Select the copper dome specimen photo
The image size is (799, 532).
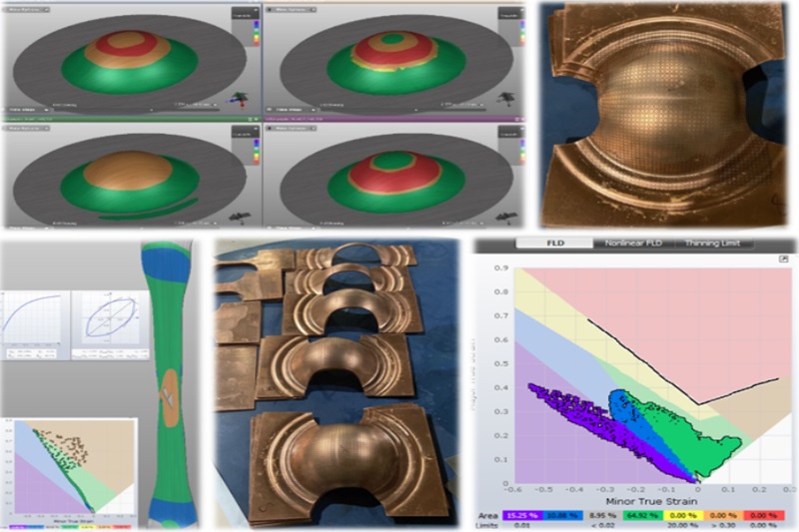point(666,114)
